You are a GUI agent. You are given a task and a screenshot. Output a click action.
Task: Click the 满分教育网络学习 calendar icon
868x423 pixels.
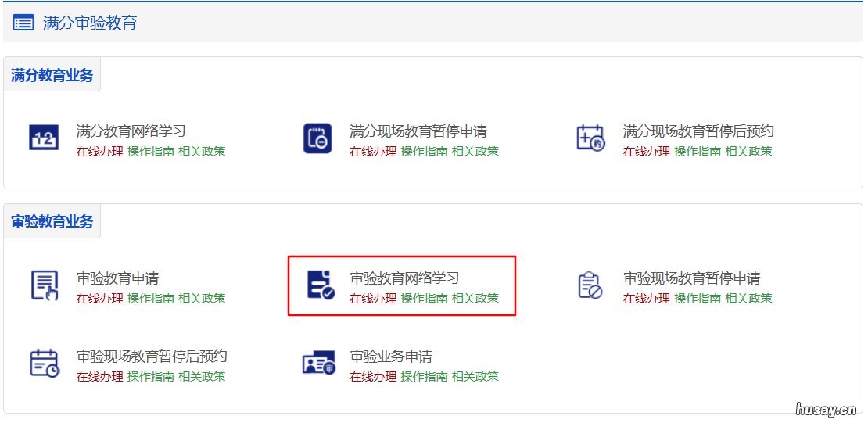[x=43, y=138]
